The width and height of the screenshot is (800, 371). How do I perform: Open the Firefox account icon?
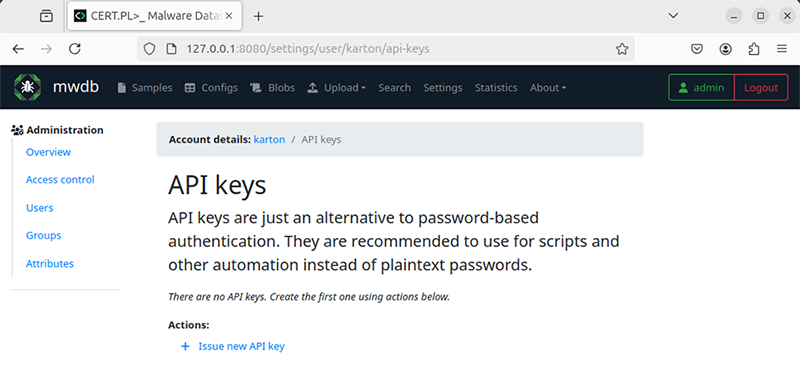coord(726,49)
